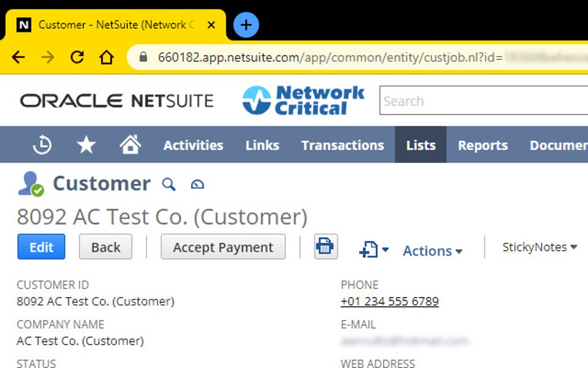The width and height of the screenshot is (588, 368).
Task: Click the customer avatar with green checkmark
Action: tap(30, 183)
